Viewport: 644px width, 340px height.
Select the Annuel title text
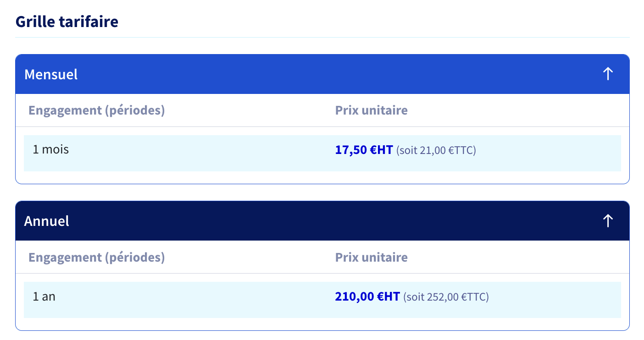pyautogui.click(x=47, y=221)
